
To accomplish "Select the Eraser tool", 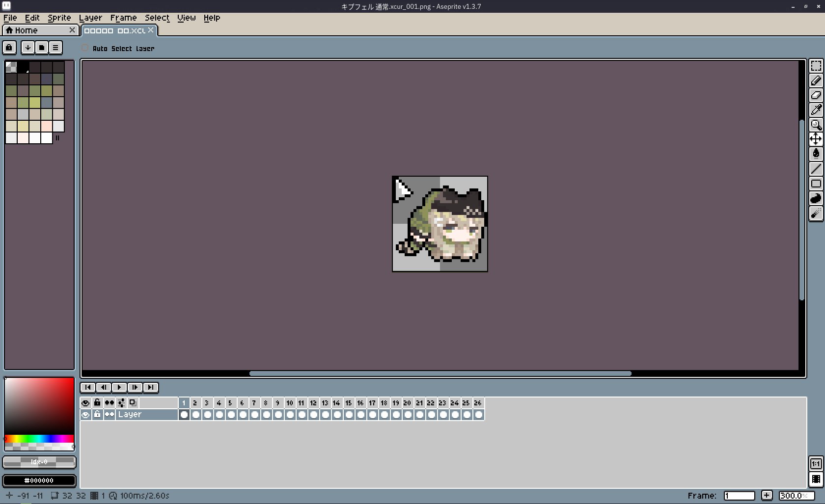I will [x=816, y=95].
